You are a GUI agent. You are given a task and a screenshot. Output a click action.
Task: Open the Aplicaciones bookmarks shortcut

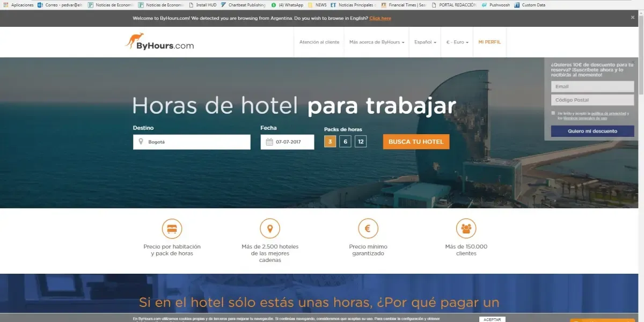(x=19, y=5)
